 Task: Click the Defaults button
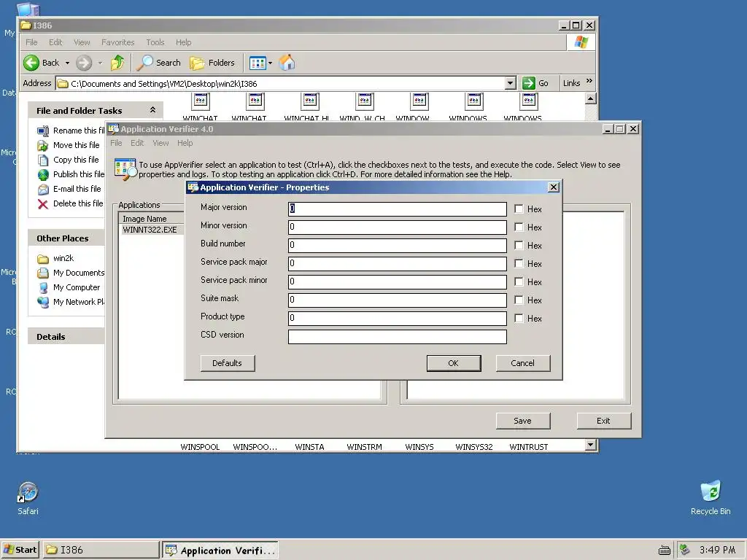[x=228, y=363]
